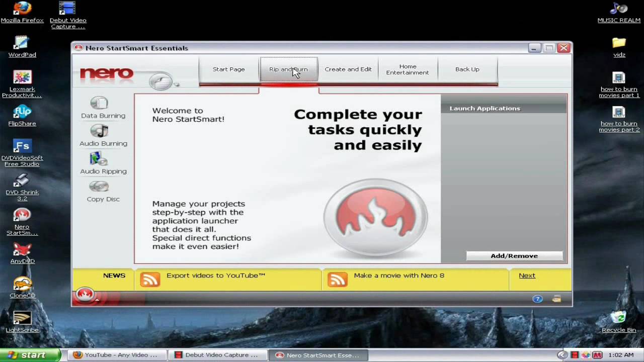644x362 pixels.
Task: Click the blue help question mark icon
Action: point(537,299)
